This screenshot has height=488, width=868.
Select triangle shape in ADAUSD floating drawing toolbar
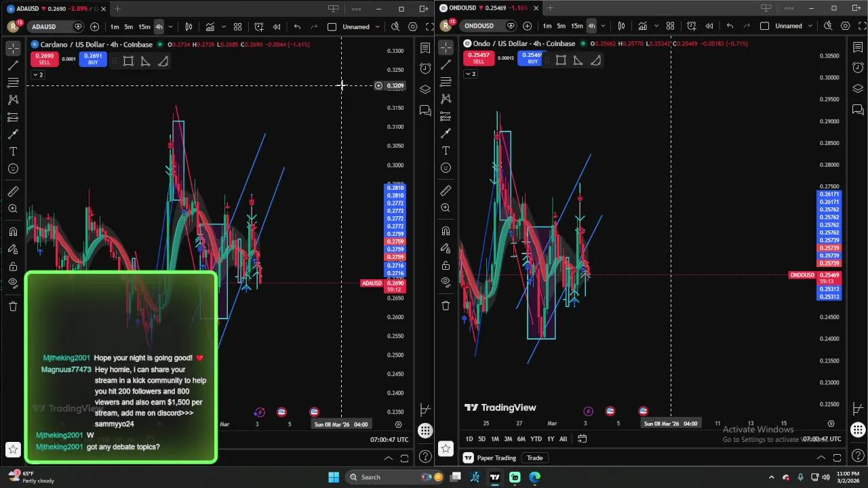145,61
